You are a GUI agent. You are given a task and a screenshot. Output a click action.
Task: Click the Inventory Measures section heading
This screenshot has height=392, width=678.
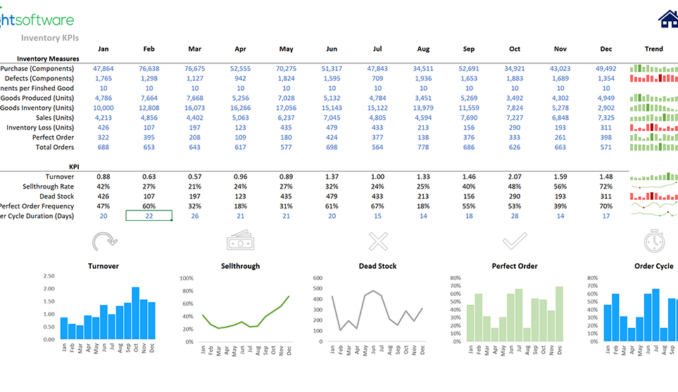click(48, 59)
